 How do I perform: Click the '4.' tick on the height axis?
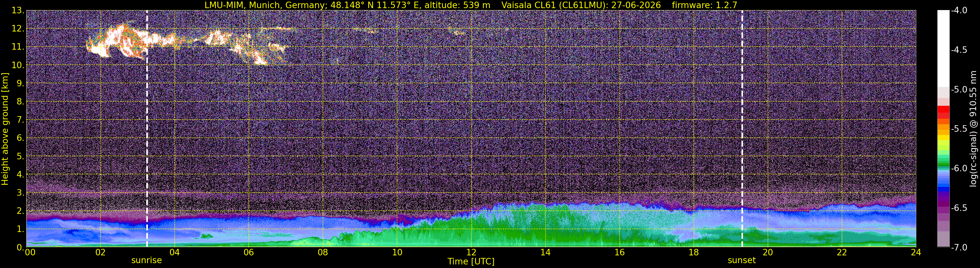tap(20, 175)
